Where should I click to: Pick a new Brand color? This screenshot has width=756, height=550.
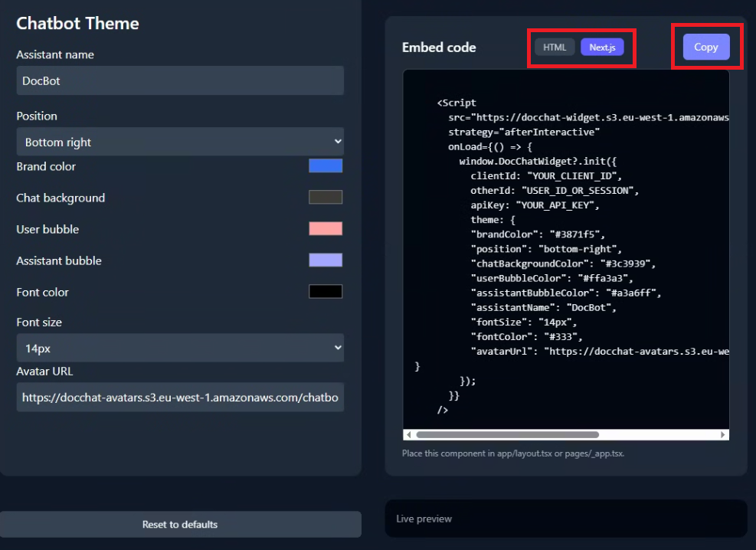pos(326,165)
